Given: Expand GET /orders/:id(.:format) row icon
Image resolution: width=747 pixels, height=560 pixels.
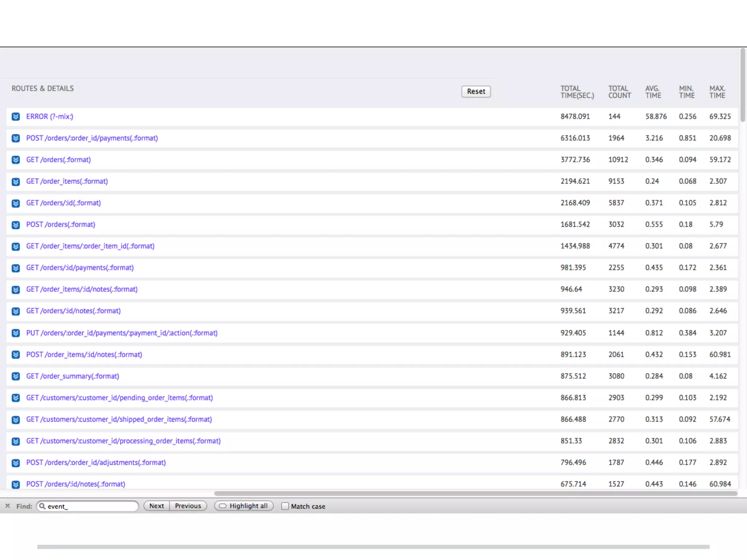Looking at the screenshot, I should (x=16, y=203).
